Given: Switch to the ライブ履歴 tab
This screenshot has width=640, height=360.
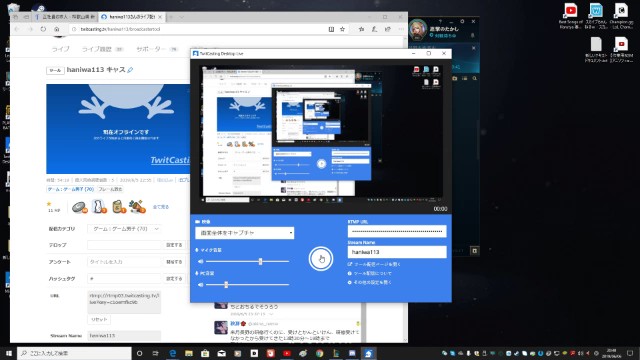Looking at the screenshot, I should click(97, 49).
